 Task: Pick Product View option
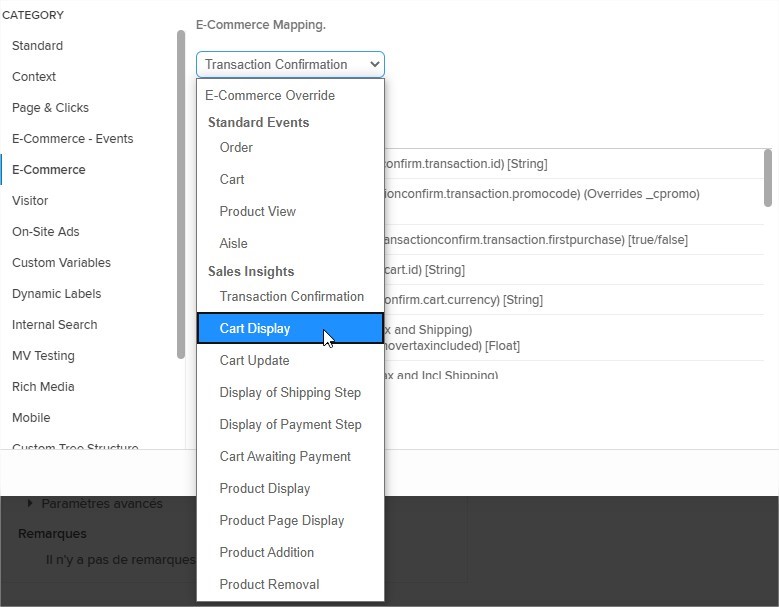(x=257, y=212)
